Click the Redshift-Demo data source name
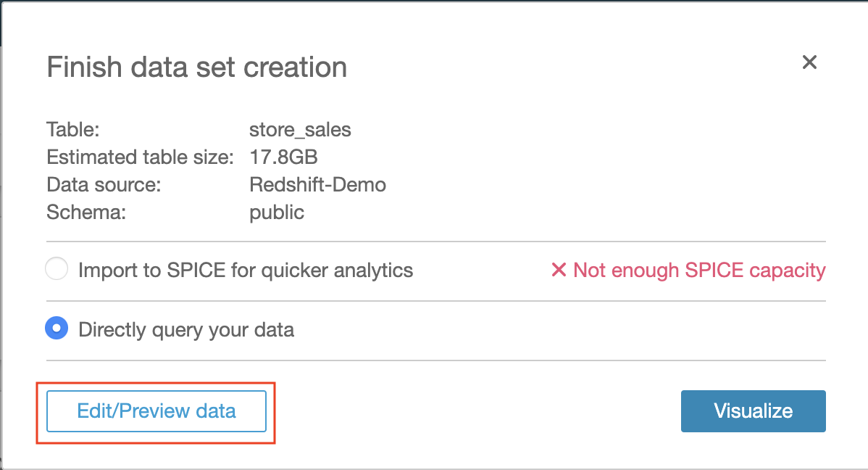This screenshot has height=470, width=868. click(x=317, y=184)
